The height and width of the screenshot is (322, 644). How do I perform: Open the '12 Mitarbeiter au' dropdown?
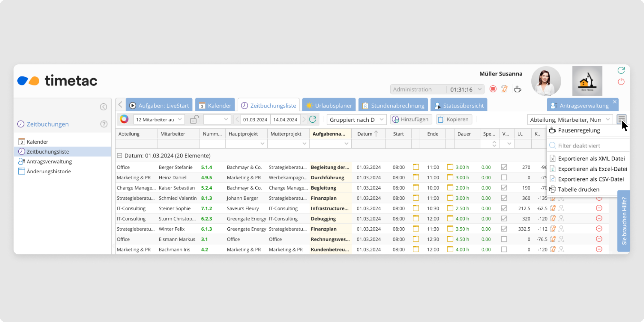159,119
